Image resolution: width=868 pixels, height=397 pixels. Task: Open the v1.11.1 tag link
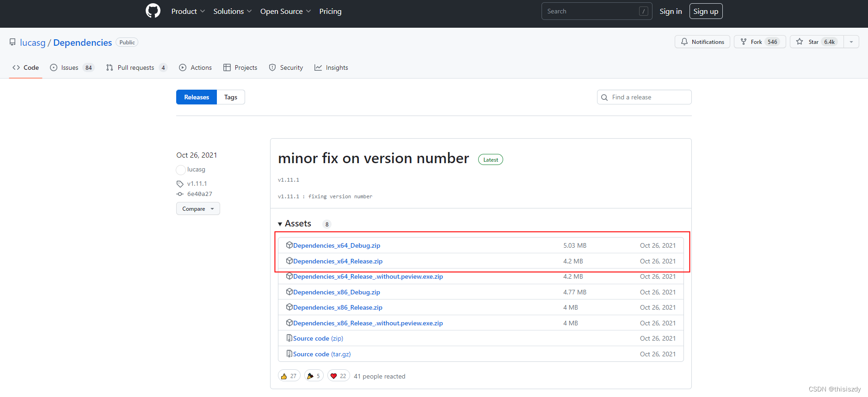[197, 183]
